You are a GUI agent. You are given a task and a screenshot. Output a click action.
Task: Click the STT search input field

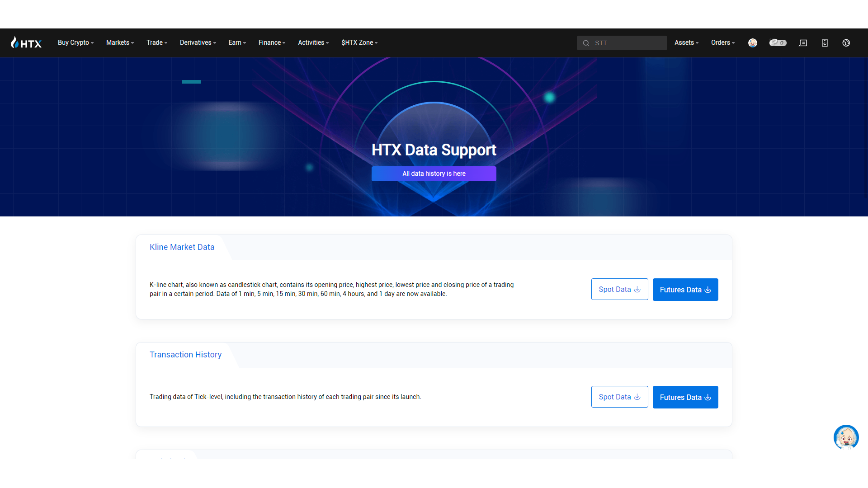click(624, 43)
